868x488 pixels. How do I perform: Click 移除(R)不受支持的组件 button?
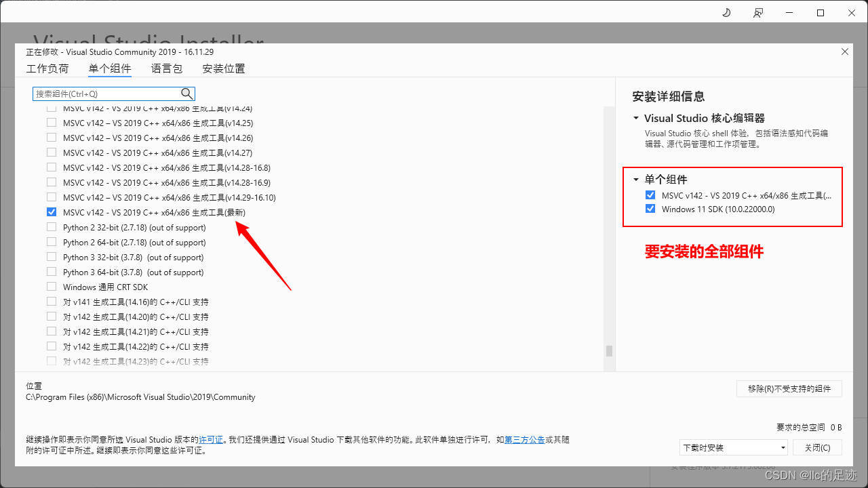click(789, 388)
